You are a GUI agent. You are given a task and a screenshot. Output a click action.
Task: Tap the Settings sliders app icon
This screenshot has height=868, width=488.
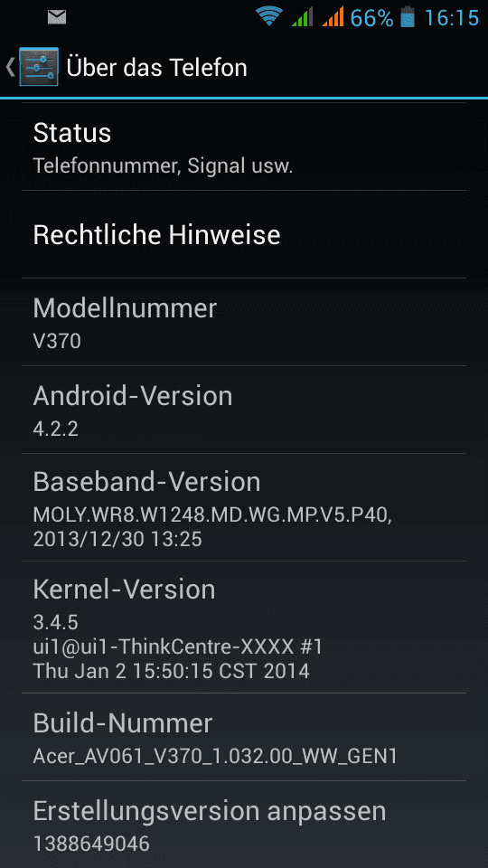click(38, 68)
